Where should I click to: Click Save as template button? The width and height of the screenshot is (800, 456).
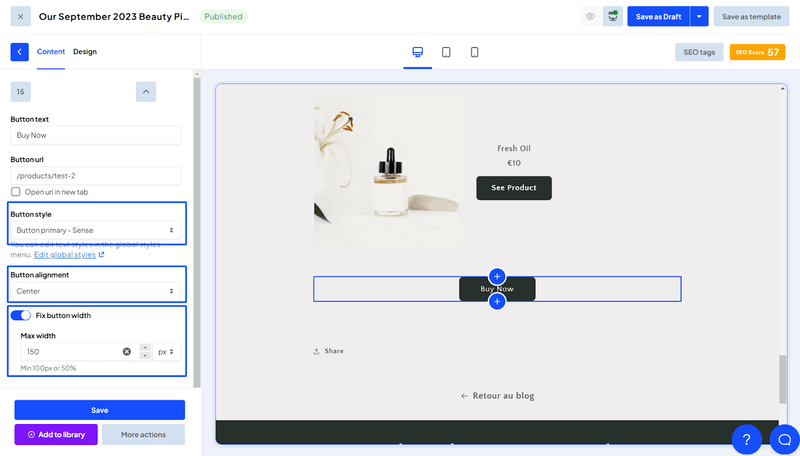[751, 16]
